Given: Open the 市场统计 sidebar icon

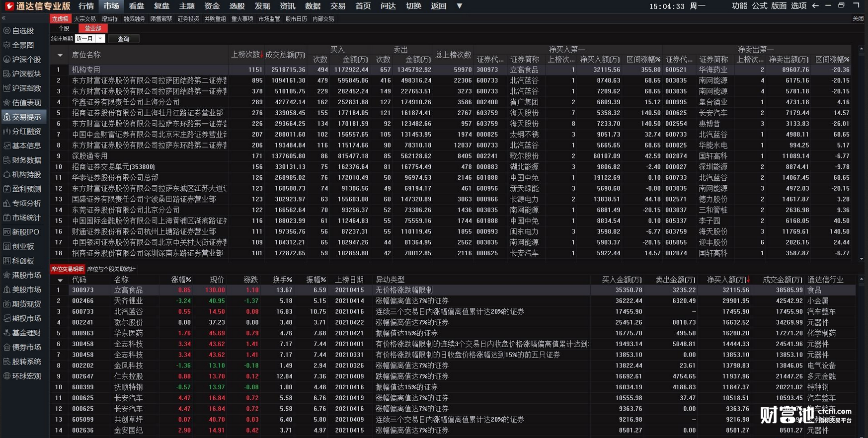Looking at the screenshot, I should tap(7, 218).
